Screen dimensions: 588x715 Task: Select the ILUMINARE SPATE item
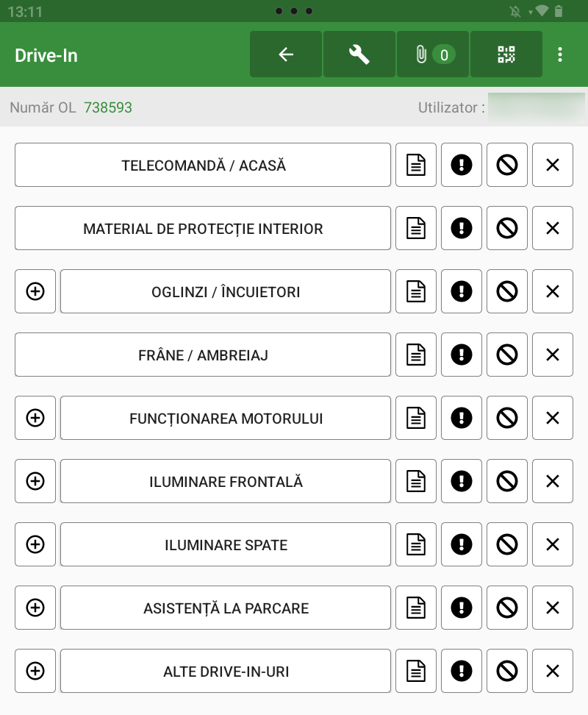pos(226,545)
